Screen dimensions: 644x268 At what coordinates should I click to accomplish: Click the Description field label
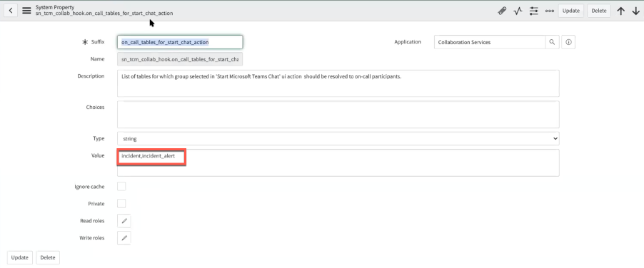click(x=91, y=76)
